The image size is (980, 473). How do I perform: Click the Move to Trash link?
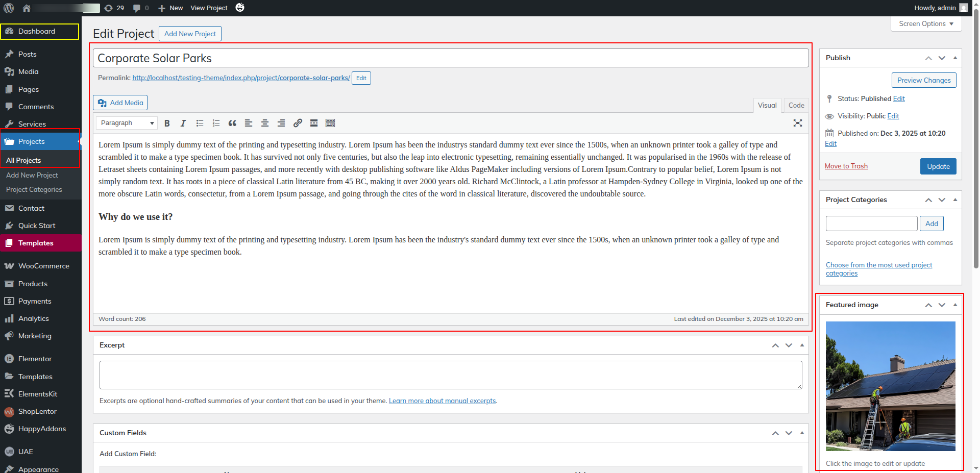pos(846,166)
